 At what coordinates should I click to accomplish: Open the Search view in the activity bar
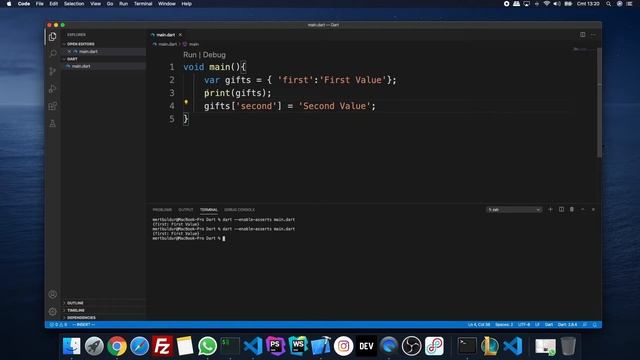[53, 54]
